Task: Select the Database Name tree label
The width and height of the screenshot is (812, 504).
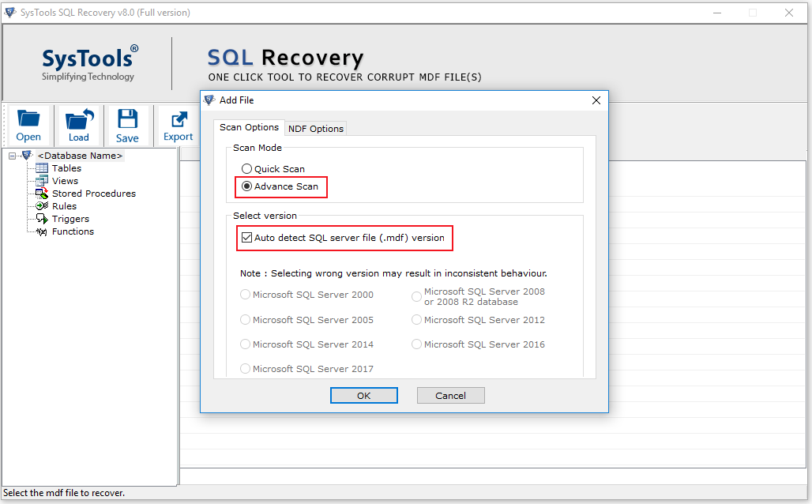Action: [x=80, y=156]
